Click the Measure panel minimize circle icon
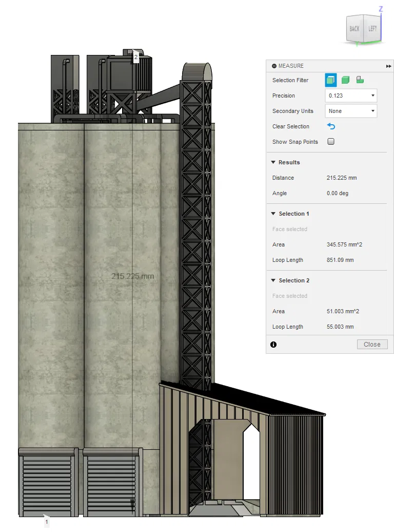 pos(274,66)
